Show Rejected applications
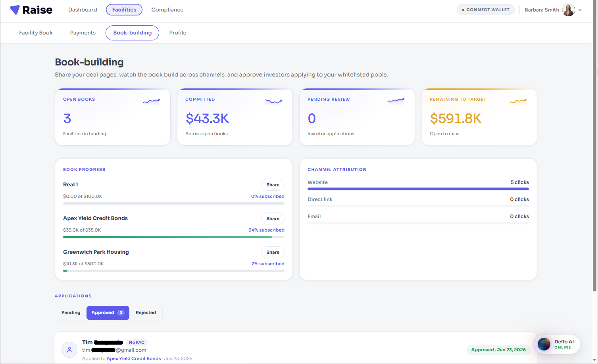 point(146,313)
